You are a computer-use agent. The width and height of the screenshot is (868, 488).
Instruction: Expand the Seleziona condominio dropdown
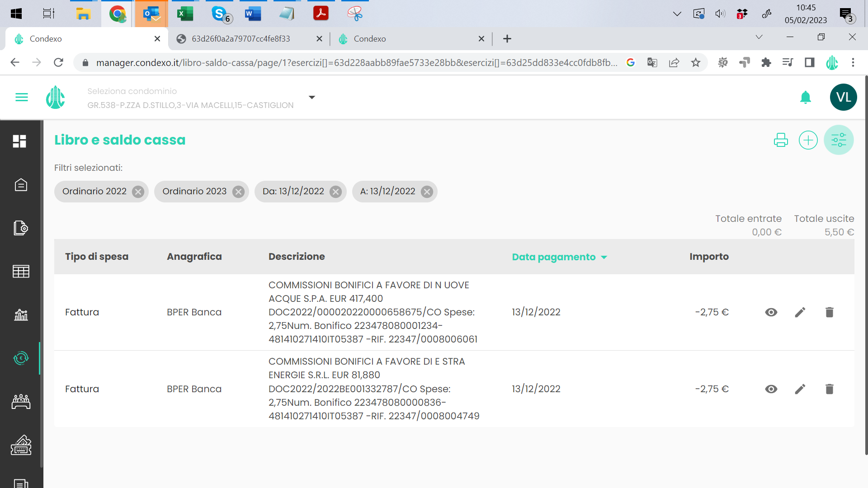[311, 98]
